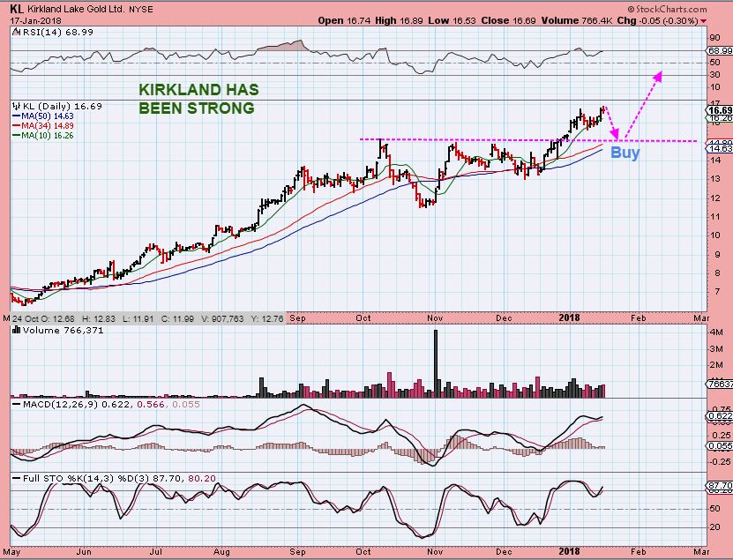
Task: Click the KL ticker symbol
Action: click(17, 9)
